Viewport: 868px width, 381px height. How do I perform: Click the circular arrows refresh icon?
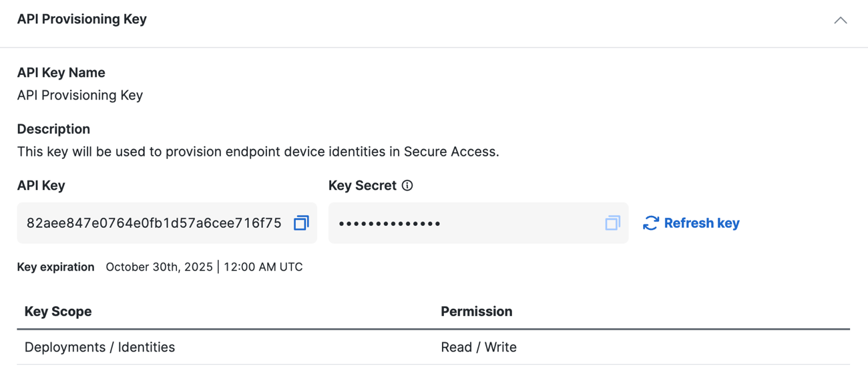click(651, 223)
